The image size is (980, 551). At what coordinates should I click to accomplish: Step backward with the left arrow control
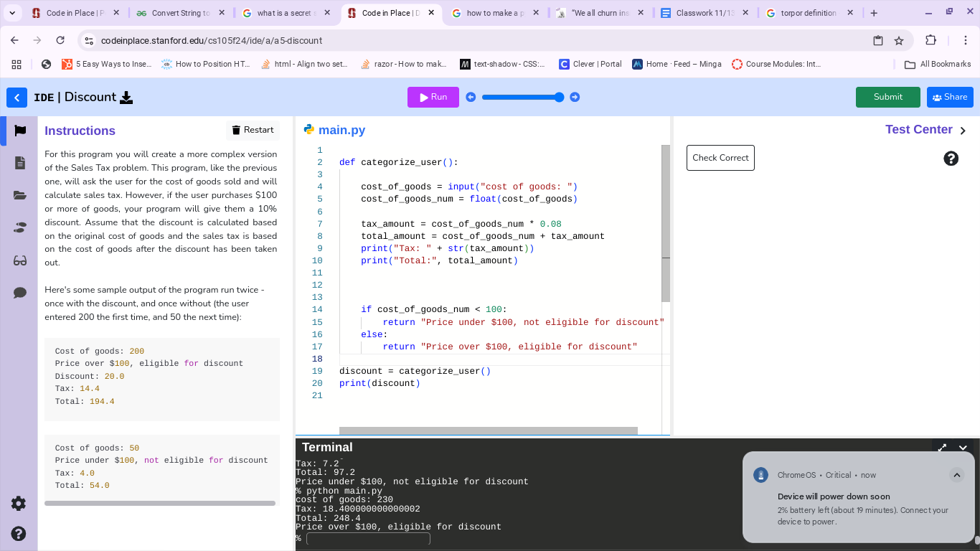(x=471, y=97)
